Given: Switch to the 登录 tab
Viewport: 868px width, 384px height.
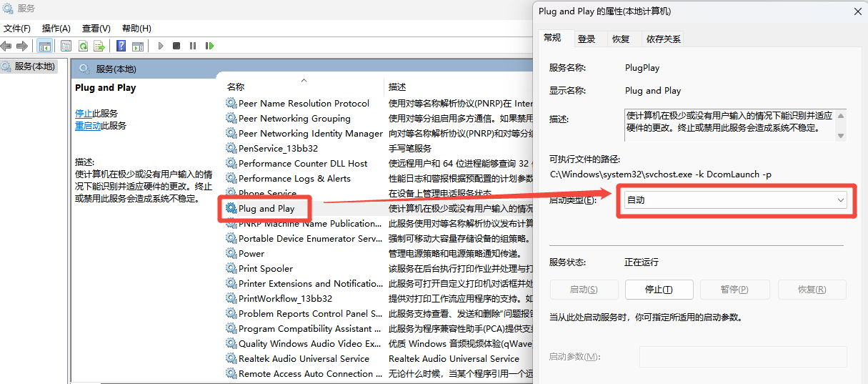Looking at the screenshot, I should (587, 39).
